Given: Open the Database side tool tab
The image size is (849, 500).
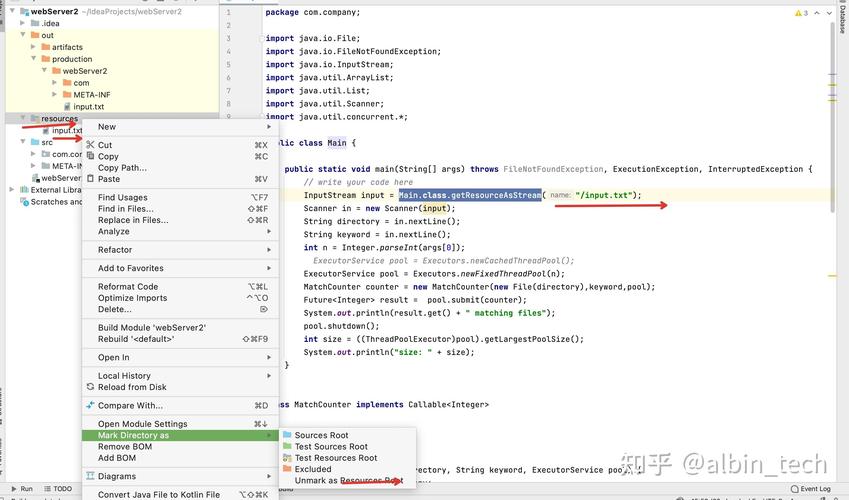Looking at the screenshot, I should click(843, 18).
